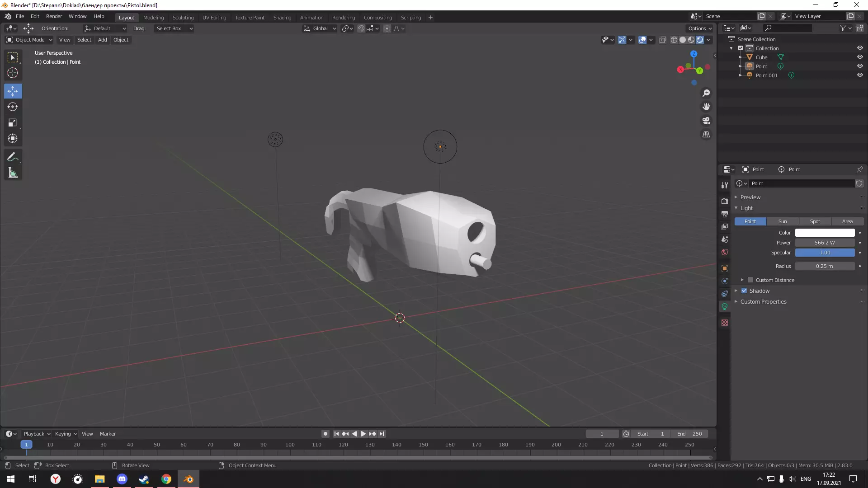Hide the Cube object in outliner
Image resolution: width=868 pixels, height=488 pixels.
[x=860, y=57]
